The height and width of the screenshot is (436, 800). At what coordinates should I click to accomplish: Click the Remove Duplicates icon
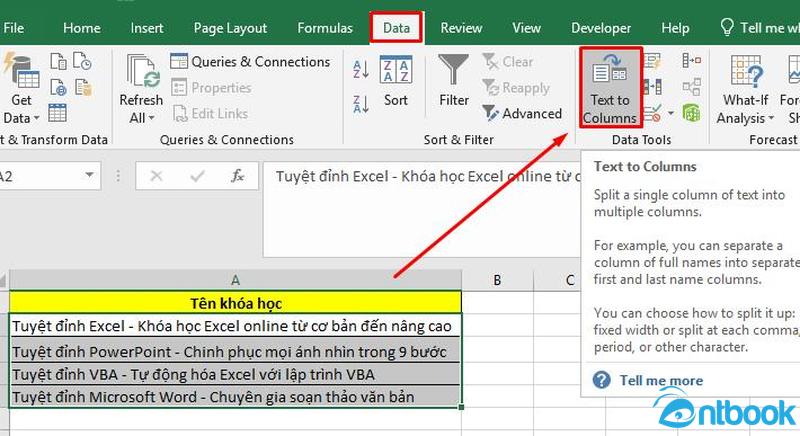(x=653, y=87)
